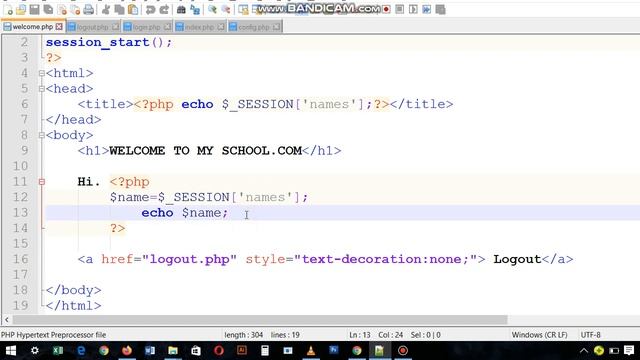Open the login.php tab
The image size is (640, 360).
147,27
